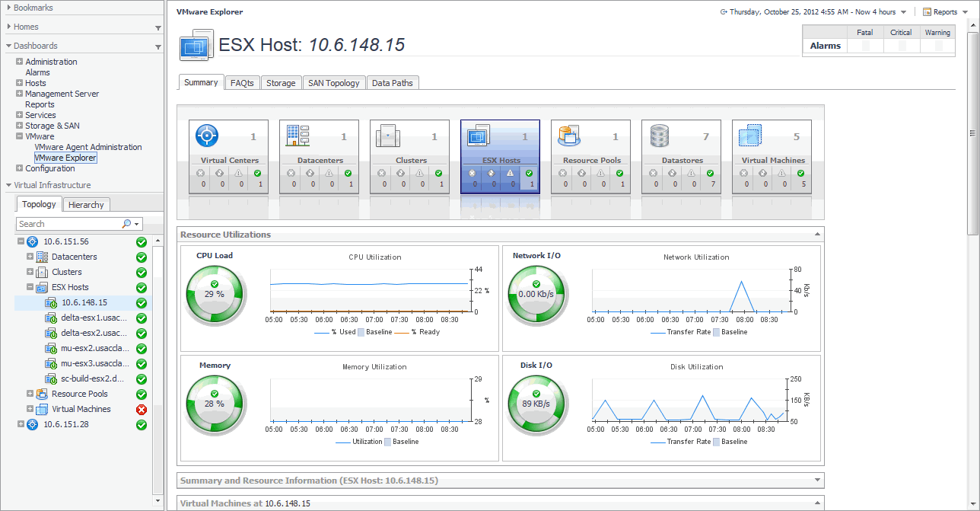
Task: Collapse the 10.6.151.56 tree node
Action: pos(21,241)
